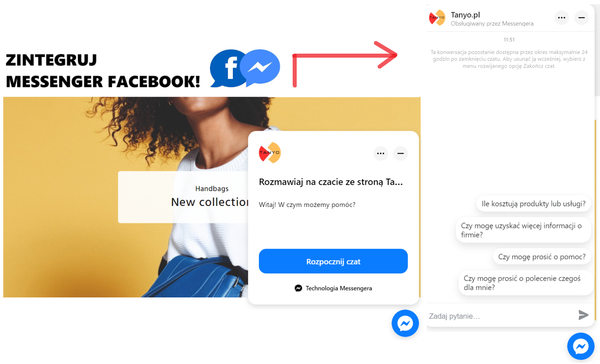Select 'Czy mogę prosić o pomoc?' reply
This screenshot has width=600, height=364.
click(542, 257)
